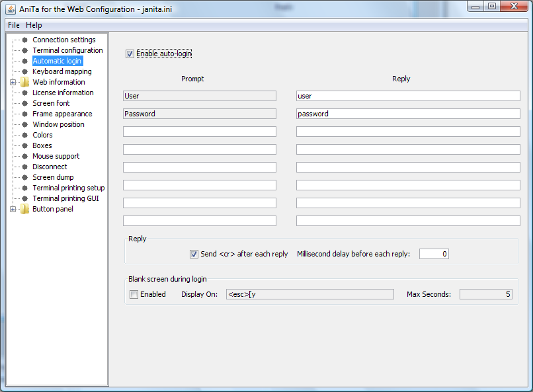Click the Display On field
Viewport: 533px width, 392px height.
click(310, 295)
